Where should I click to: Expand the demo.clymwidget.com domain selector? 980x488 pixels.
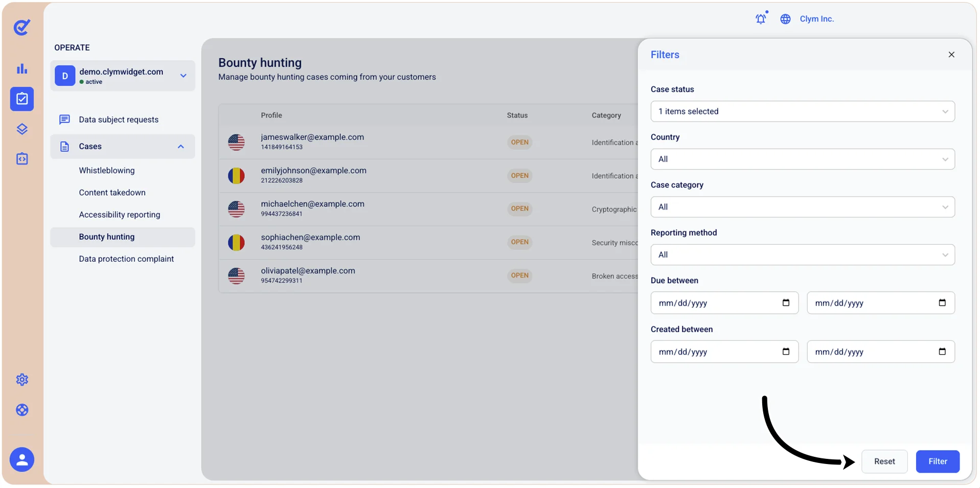point(123,76)
